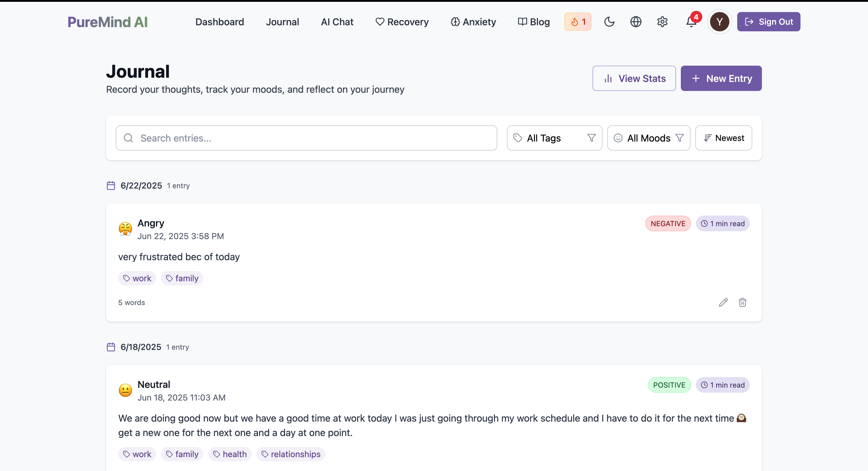Expand the All Tags filter dropdown
This screenshot has height=471, width=868.
click(x=554, y=138)
